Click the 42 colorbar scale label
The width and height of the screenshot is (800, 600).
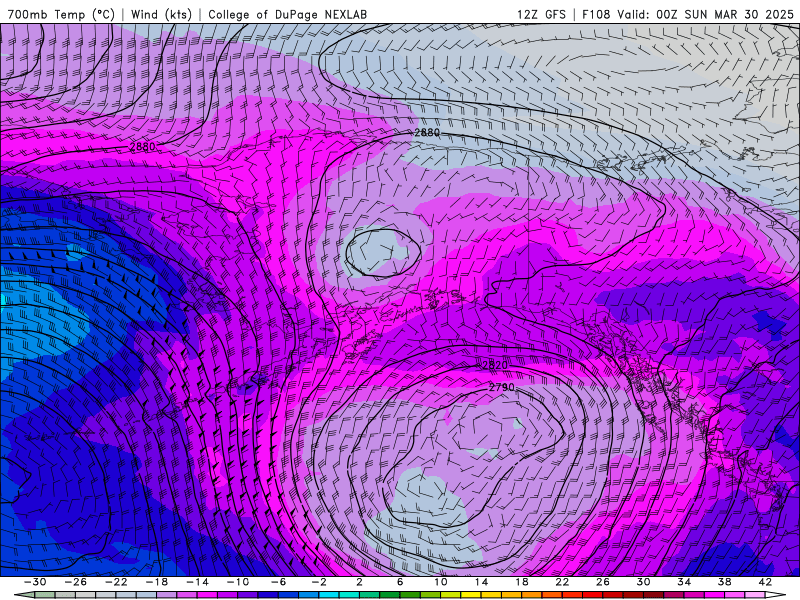click(x=765, y=582)
